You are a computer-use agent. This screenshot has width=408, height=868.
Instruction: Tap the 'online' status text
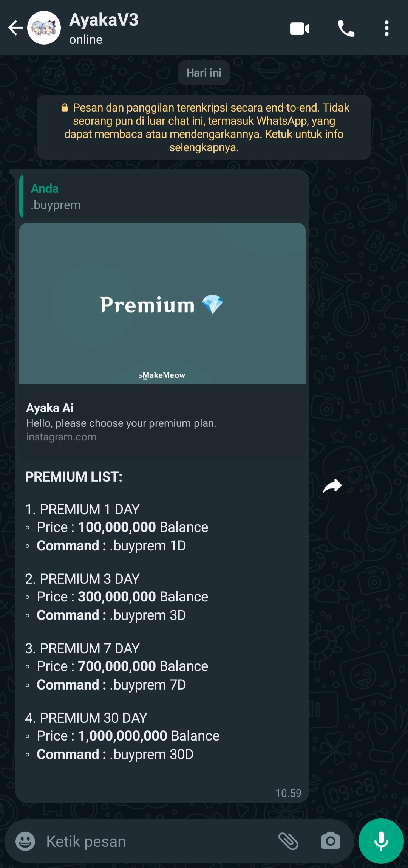point(86,40)
